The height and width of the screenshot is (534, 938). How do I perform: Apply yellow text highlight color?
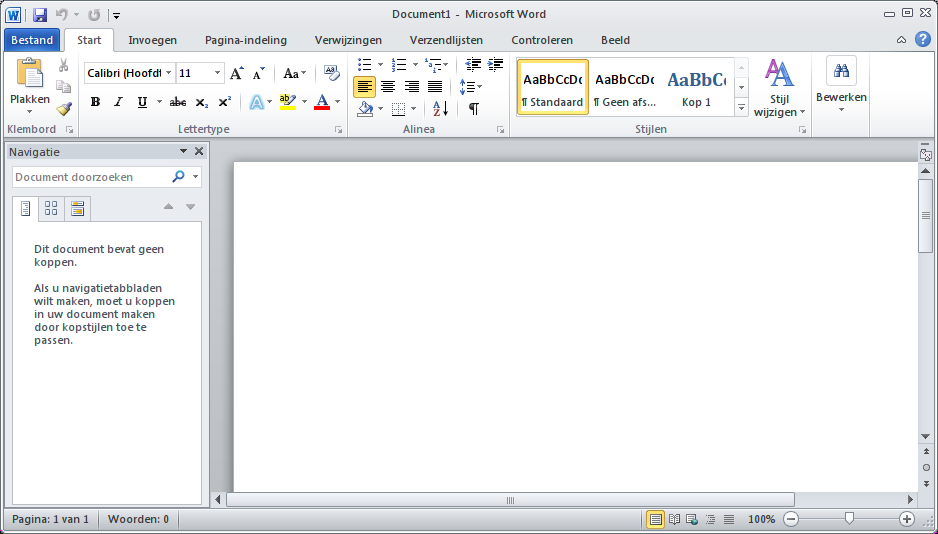click(288, 102)
